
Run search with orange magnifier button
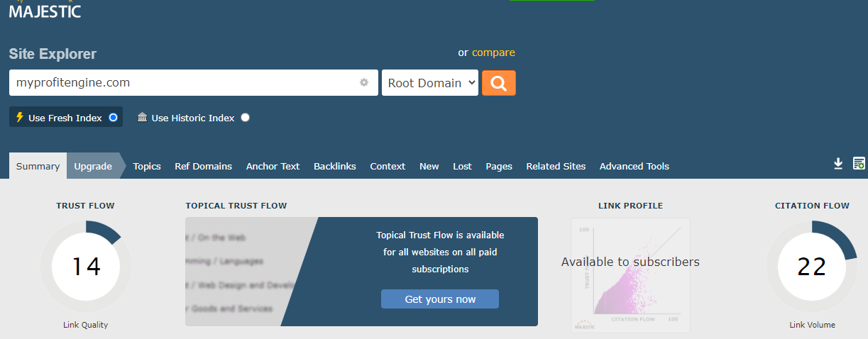499,83
